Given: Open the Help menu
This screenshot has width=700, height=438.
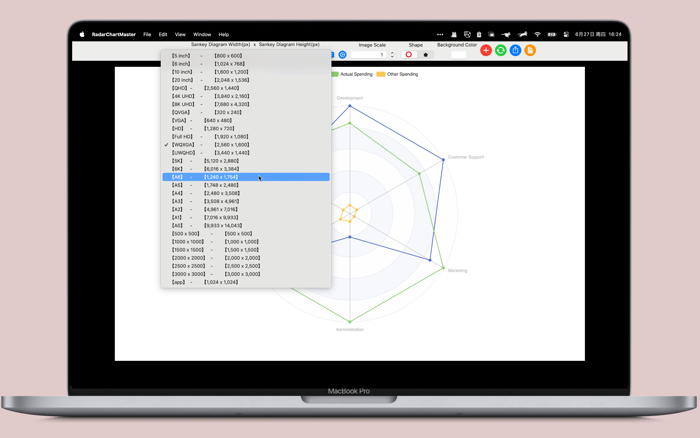Looking at the screenshot, I should click(x=224, y=34).
